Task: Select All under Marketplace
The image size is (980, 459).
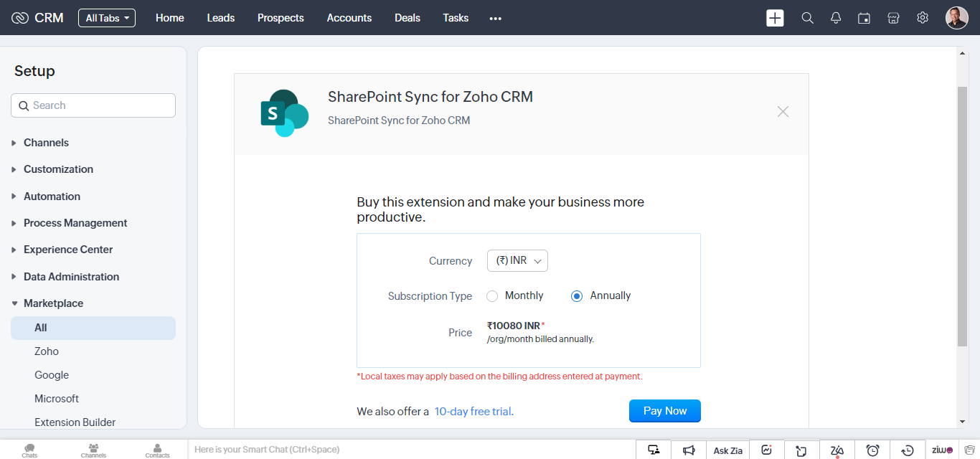Action: 93,328
